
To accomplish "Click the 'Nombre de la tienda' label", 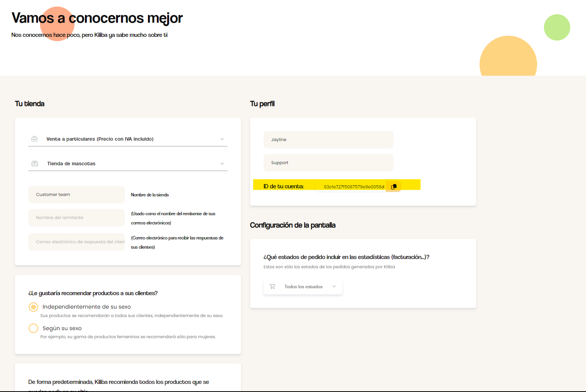I will [150, 195].
